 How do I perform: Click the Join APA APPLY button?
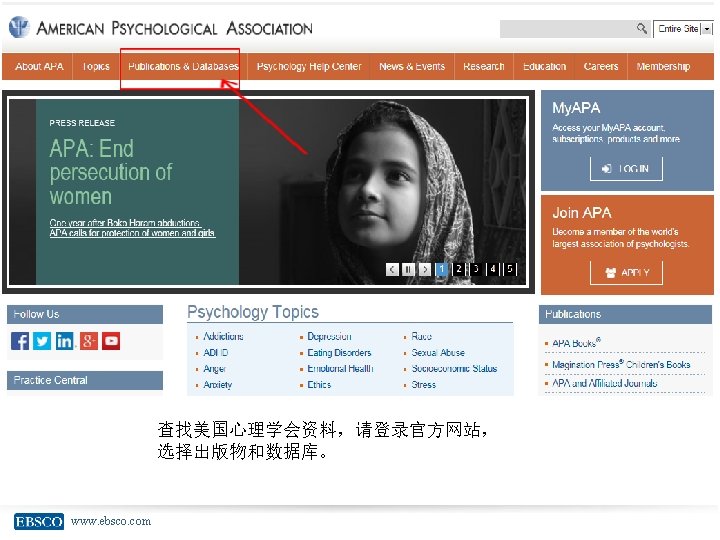click(x=626, y=273)
